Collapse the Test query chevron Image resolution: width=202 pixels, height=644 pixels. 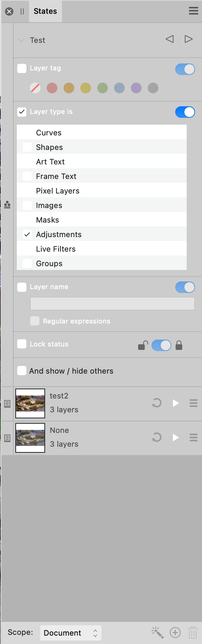tap(21, 40)
